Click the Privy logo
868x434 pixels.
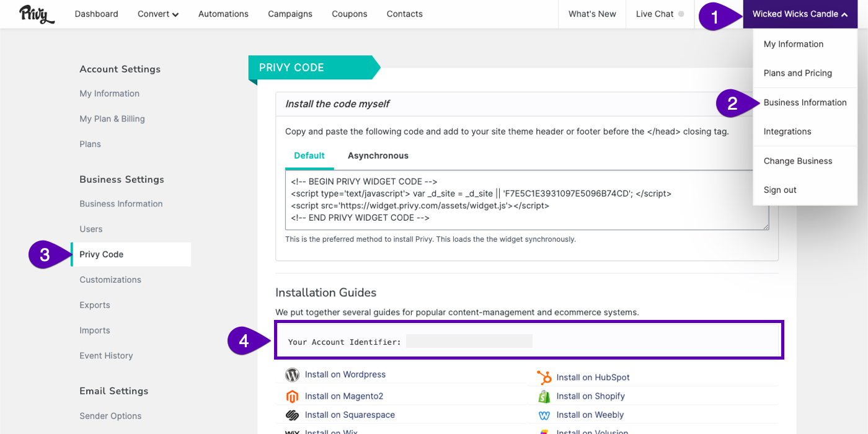click(37, 14)
